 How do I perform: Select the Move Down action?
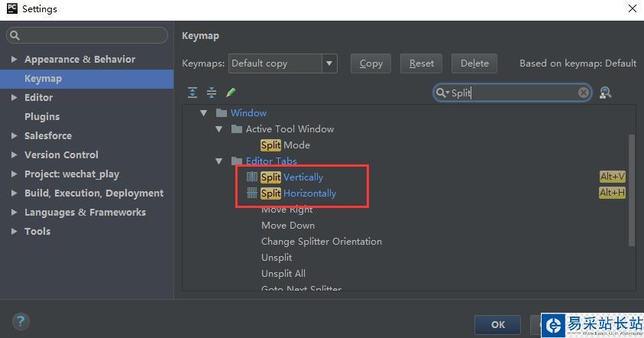pos(288,226)
